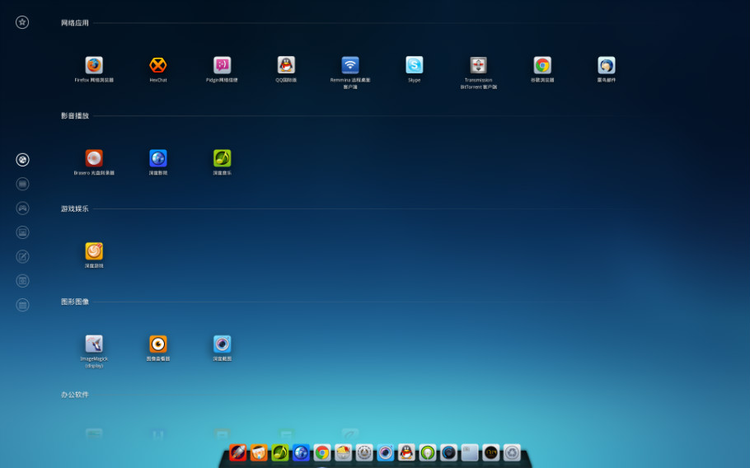Open Firefox web browser from the launcher
This screenshot has width=750, height=468.
(x=94, y=65)
